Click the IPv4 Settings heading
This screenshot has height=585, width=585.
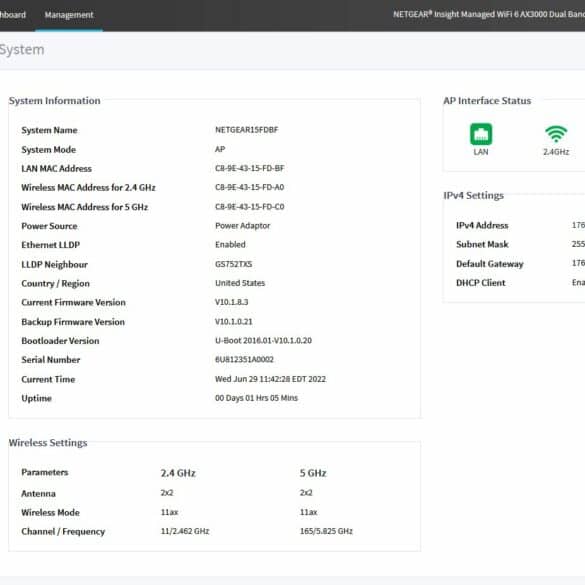[x=473, y=195]
